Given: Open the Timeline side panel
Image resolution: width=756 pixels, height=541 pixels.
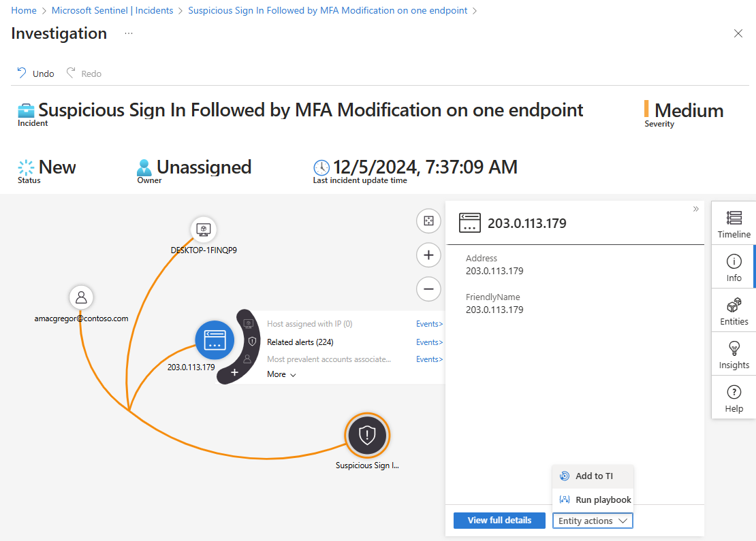Looking at the screenshot, I should tap(734, 224).
